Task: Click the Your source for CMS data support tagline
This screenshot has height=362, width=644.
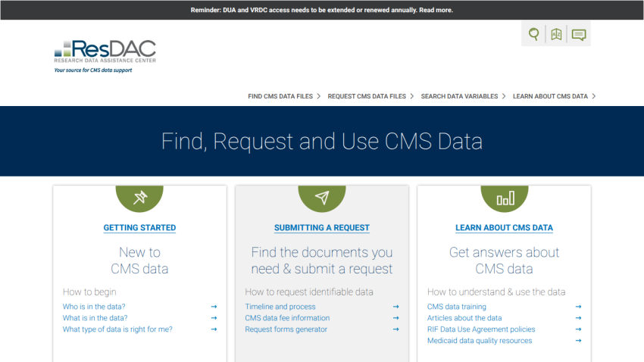Action: tap(93, 70)
